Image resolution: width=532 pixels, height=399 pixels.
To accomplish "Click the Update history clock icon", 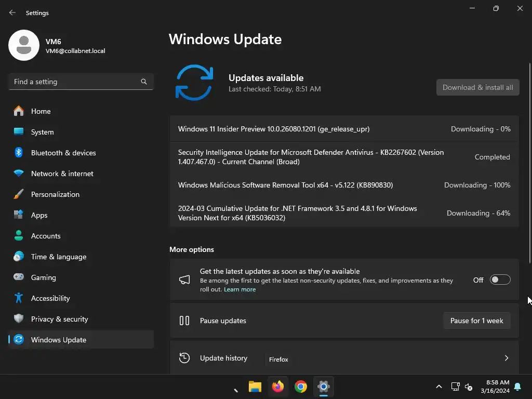I will coord(184,358).
